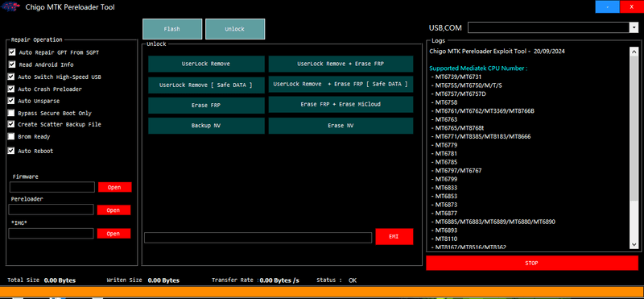Click the Logs scrollbar down arrow
The image size is (644, 299).
click(x=634, y=245)
